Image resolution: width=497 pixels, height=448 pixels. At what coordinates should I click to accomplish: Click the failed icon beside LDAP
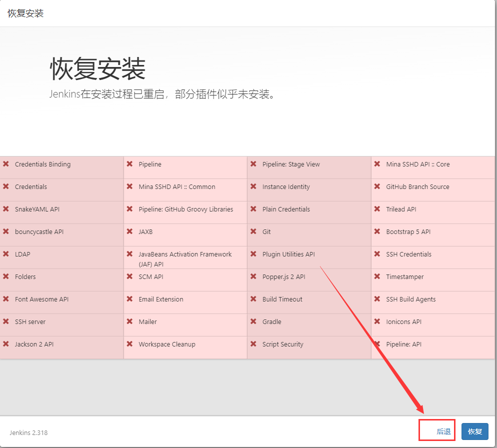(5, 254)
